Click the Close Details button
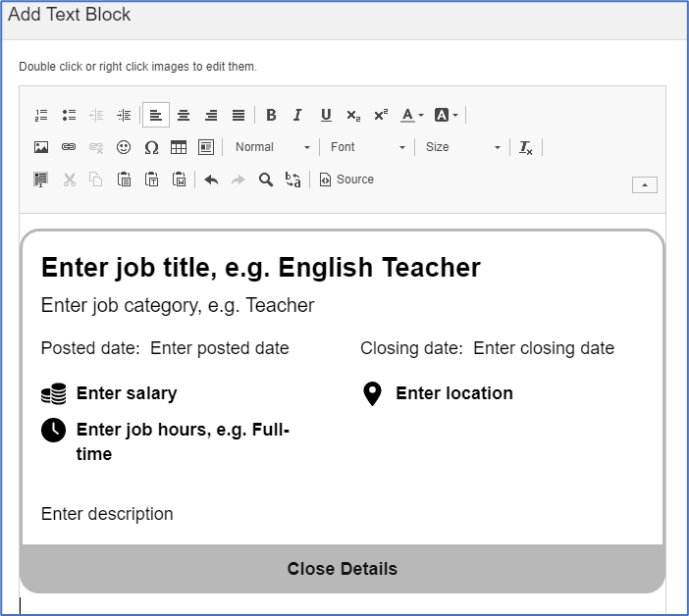The height and width of the screenshot is (616, 689). coord(343,569)
